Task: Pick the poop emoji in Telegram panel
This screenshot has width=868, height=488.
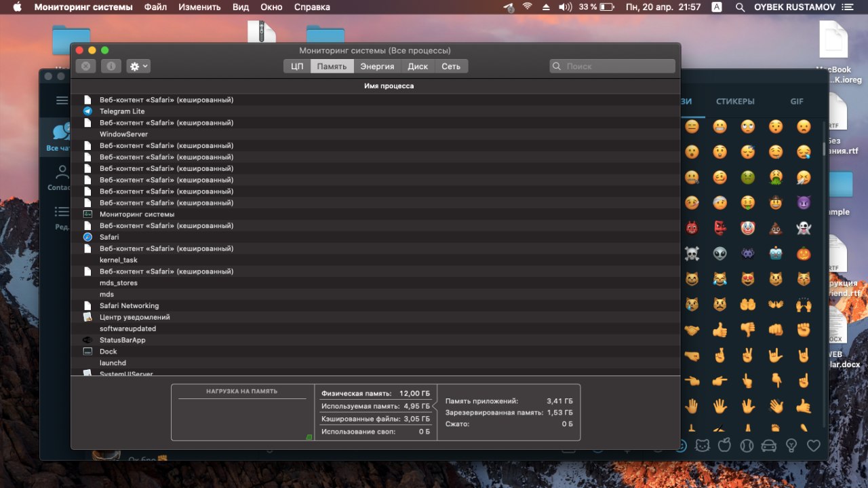Action: pos(776,228)
